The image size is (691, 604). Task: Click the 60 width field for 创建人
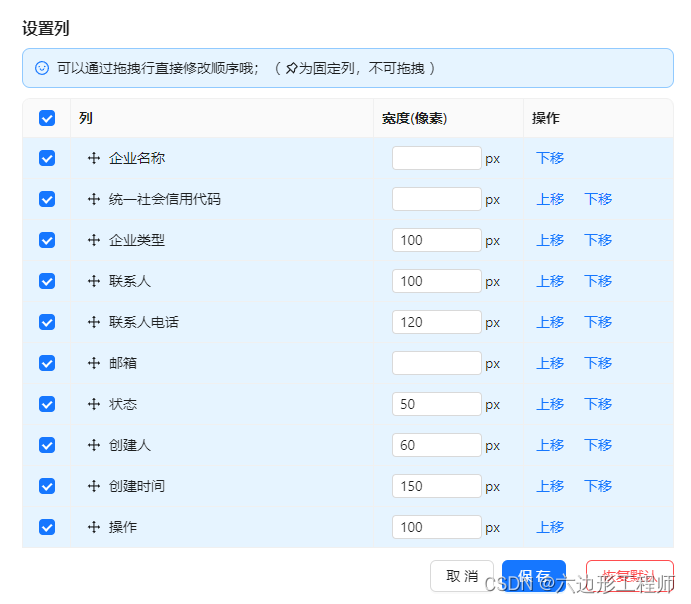tap(437, 445)
